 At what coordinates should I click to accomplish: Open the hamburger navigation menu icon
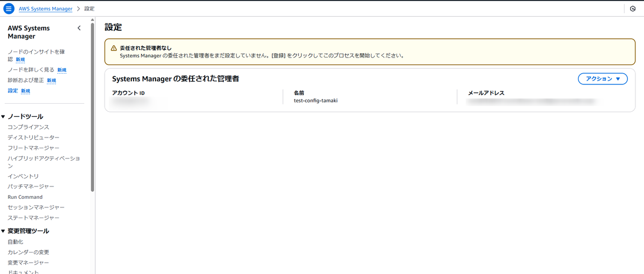click(9, 9)
